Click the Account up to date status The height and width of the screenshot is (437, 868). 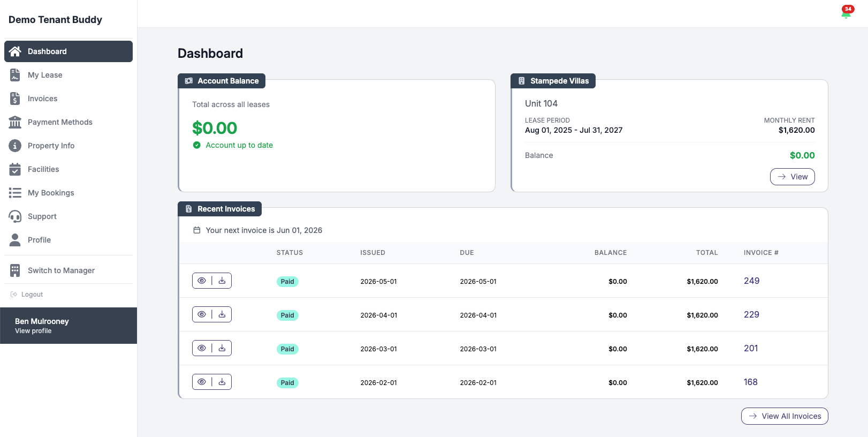pos(233,145)
